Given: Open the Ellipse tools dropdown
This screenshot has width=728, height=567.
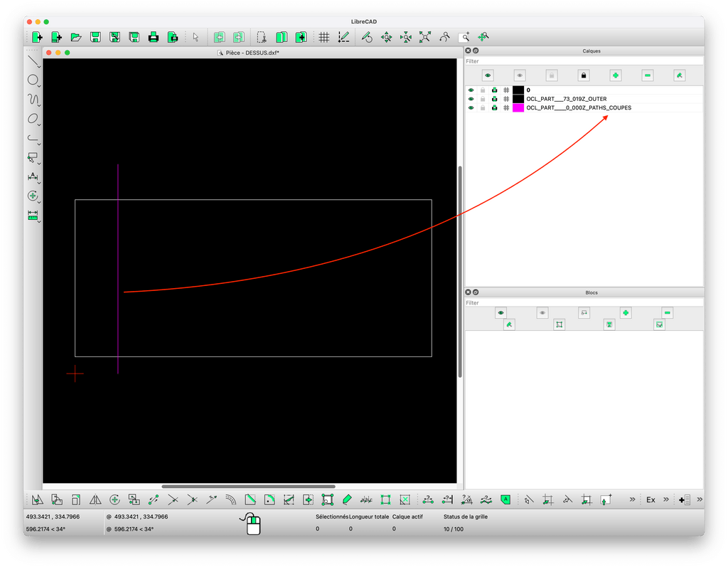Looking at the screenshot, I should (x=33, y=119).
